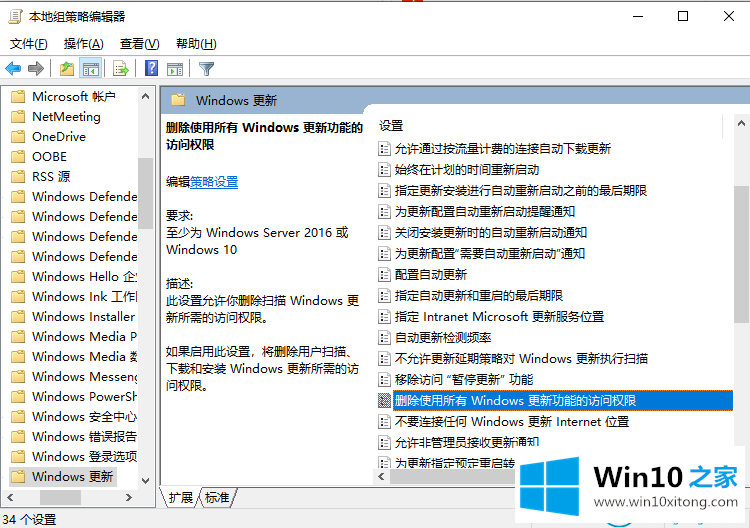Click the folder icon in the Windows 更新 header
The width and height of the screenshot is (750, 528).
[178, 100]
